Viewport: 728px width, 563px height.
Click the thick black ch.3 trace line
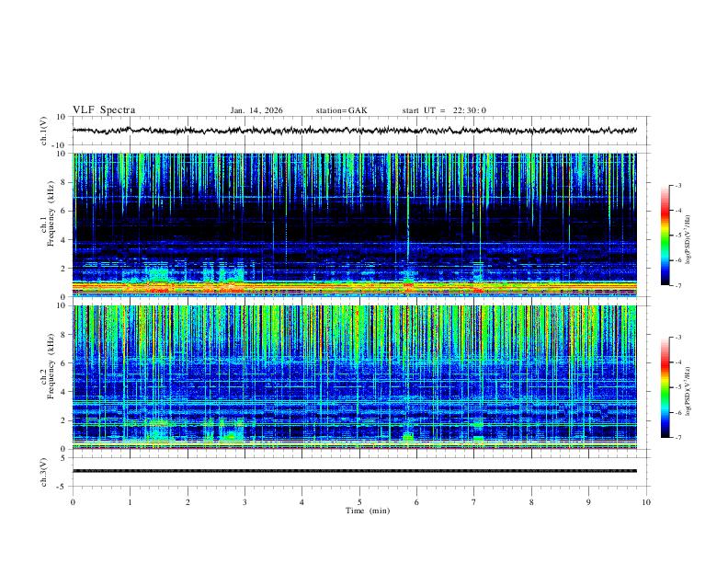354,471
